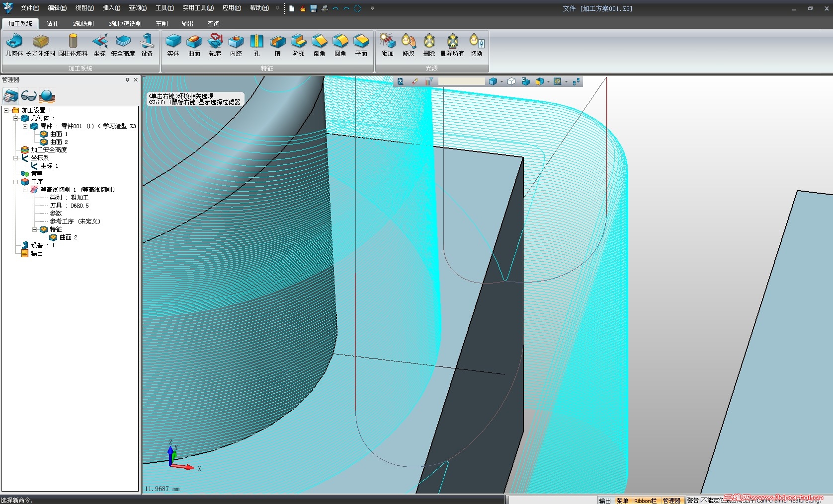Image resolution: width=833 pixels, height=504 pixels.
Task: Click 删除所有 to delete all lights
Action: coord(452,45)
